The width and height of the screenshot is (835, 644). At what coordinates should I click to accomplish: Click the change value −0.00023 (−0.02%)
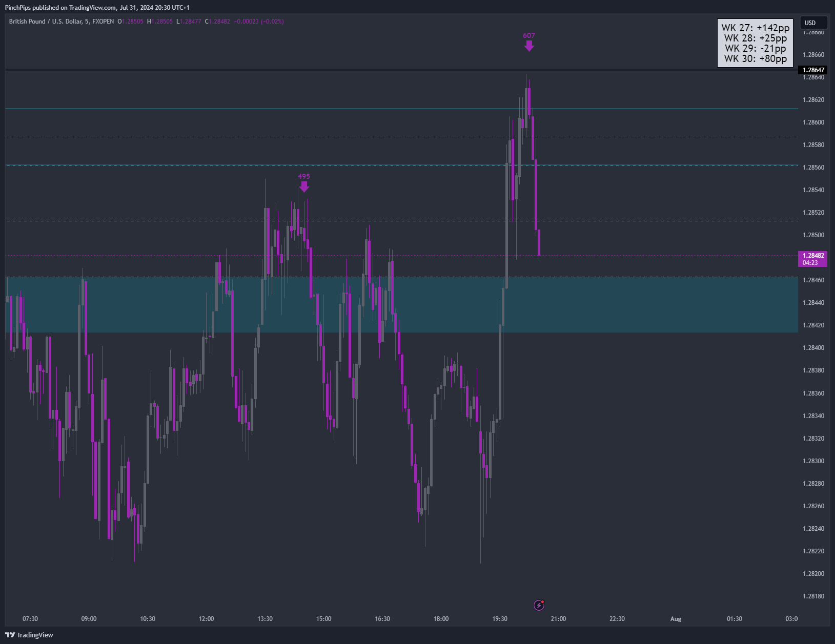[259, 22]
